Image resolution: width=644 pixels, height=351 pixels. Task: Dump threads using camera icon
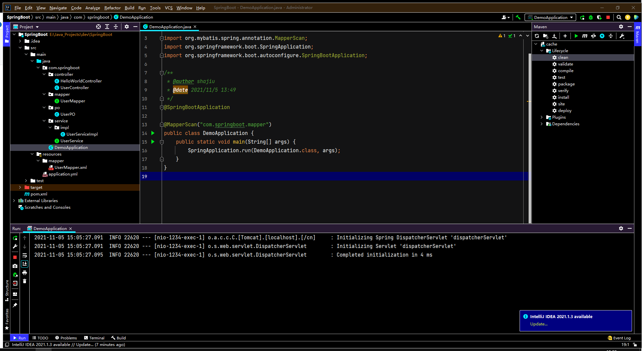(x=15, y=266)
